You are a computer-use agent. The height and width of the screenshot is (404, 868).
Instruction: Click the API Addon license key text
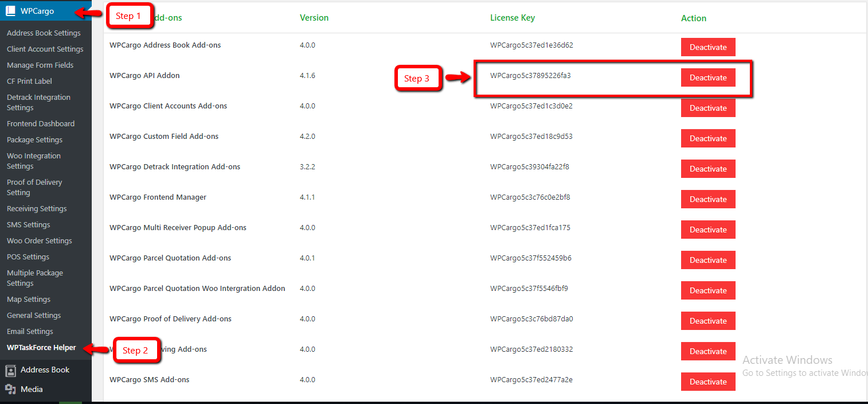(x=530, y=76)
